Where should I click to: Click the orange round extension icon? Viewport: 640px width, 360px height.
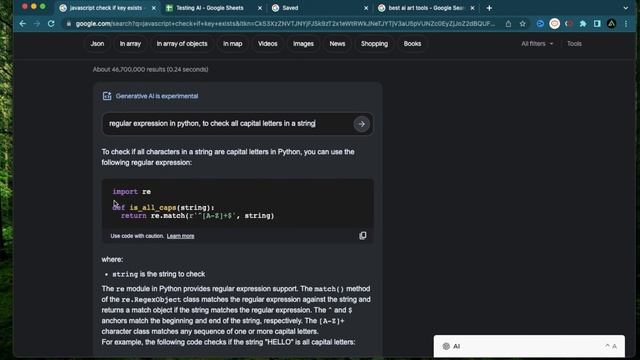tap(554, 24)
